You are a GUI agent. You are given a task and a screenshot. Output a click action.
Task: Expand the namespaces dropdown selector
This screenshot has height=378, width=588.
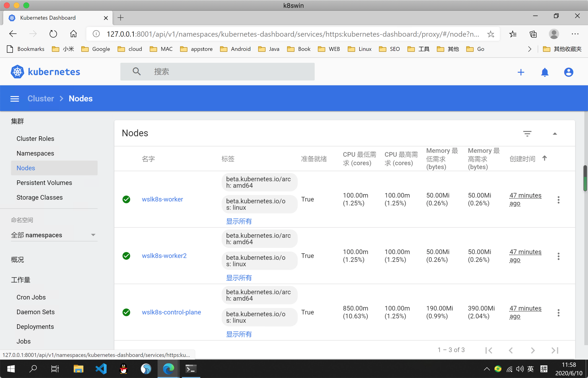click(x=54, y=235)
